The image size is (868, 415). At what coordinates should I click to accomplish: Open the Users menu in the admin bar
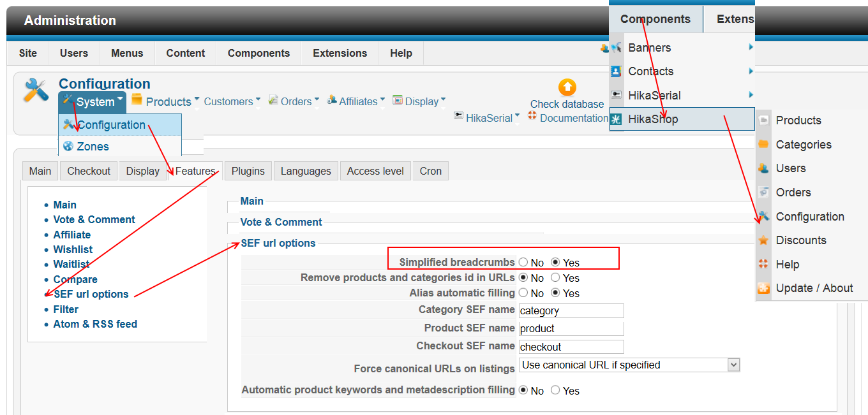pyautogui.click(x=74, y=54)
